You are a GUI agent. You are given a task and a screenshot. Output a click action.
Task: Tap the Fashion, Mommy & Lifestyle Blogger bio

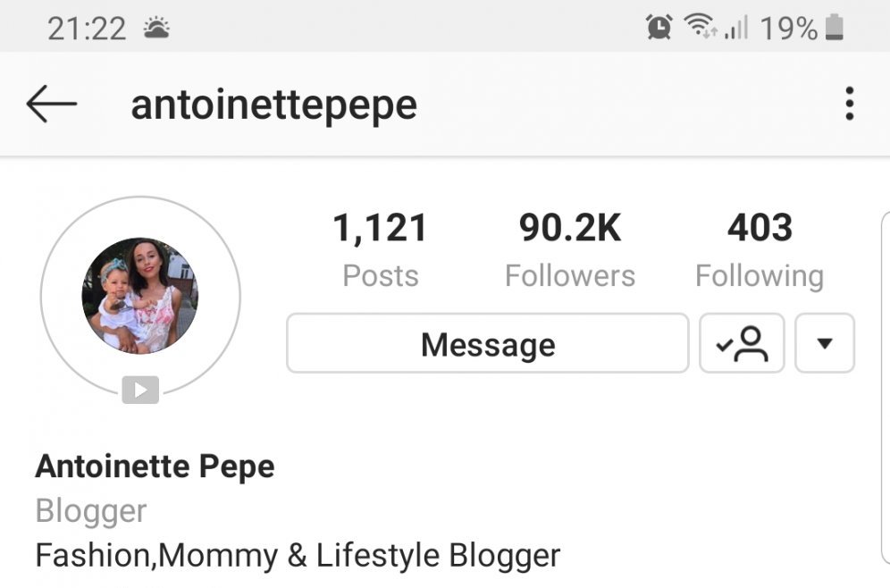(x=298, y=555)
